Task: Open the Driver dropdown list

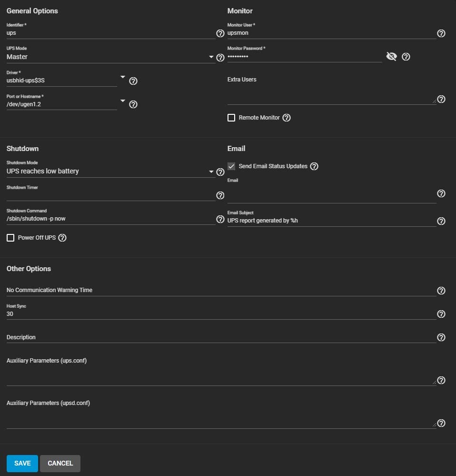Action: (x=123, y=77)
